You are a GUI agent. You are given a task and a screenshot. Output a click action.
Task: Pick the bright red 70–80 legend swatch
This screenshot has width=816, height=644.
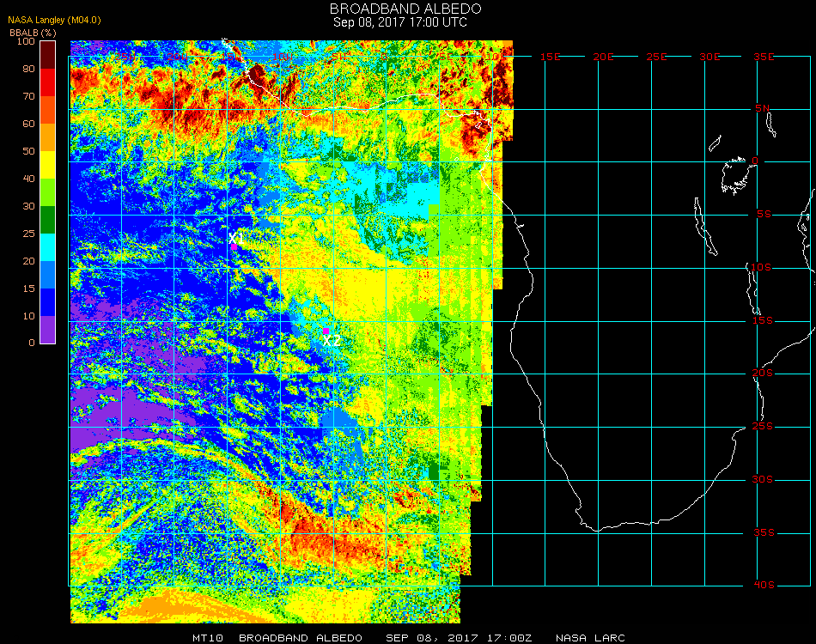click(48, 82)
